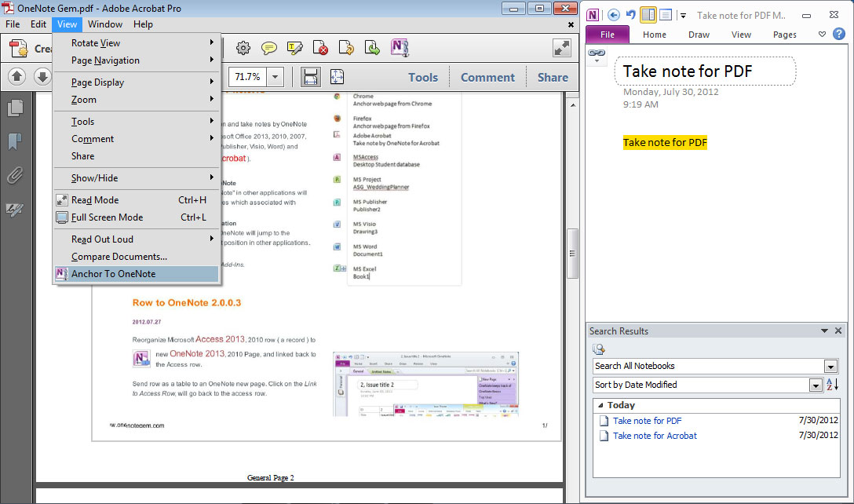The height and width of the screenshot is (504, 854).
Task: Click the insert page icon with green arrow
Action: click(372, 48)
